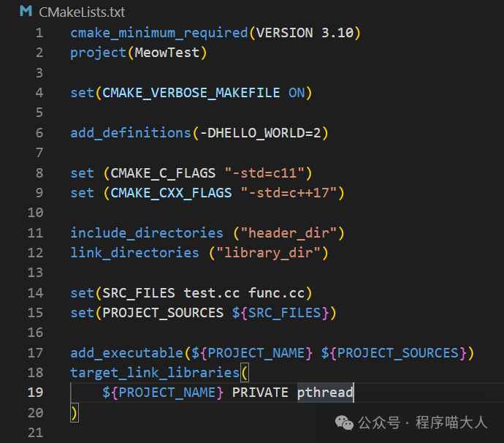Viewport: 504px width, 443px height.
Task: Click line number 10 in the gutter
Action: [35, 213]
